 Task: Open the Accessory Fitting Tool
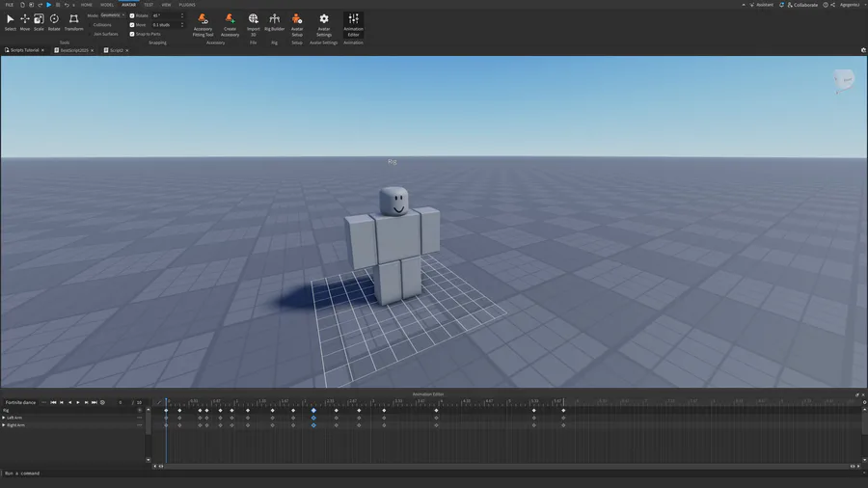click(203, 25)
